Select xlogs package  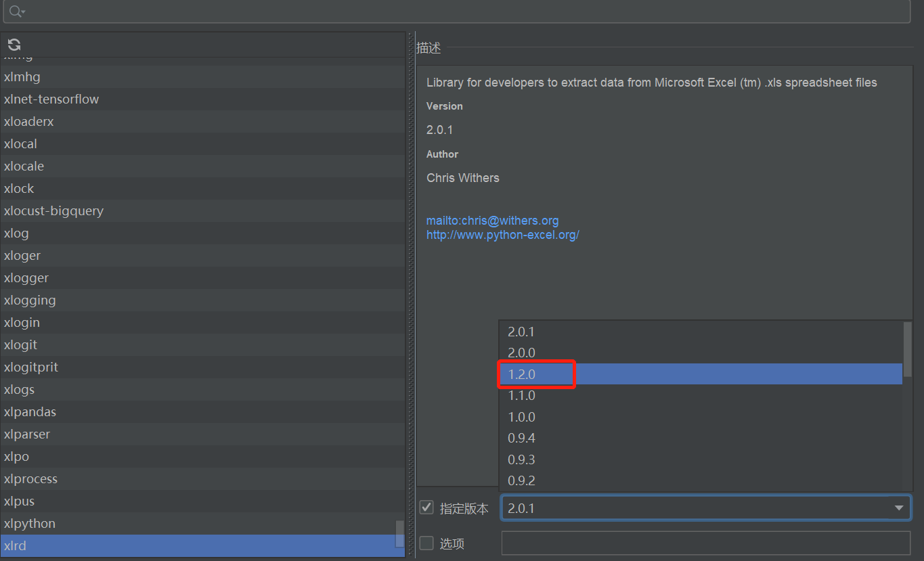pyautogui.click(x=202, y=389)
